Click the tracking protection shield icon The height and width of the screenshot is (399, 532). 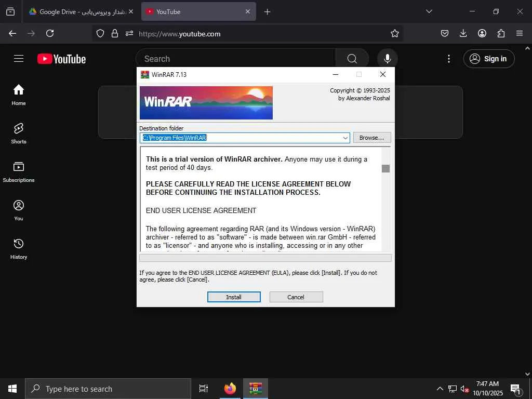click(x=100, y=33)
